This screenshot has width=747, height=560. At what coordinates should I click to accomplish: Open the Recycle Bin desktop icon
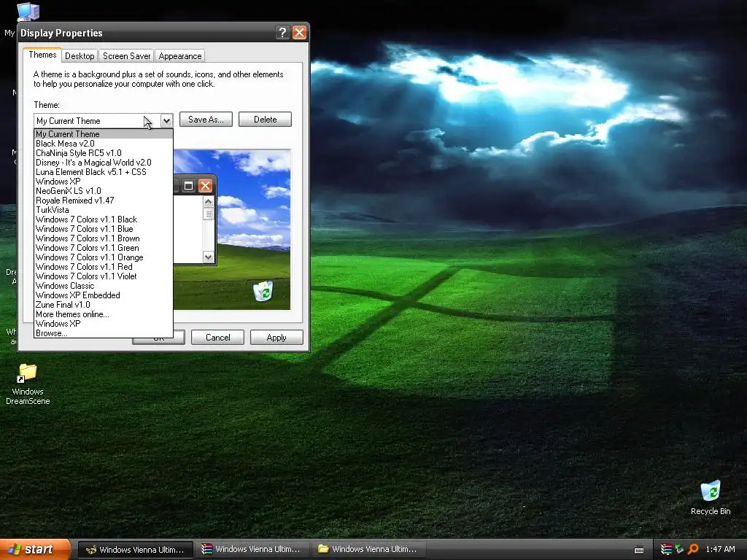pos(711,497)
